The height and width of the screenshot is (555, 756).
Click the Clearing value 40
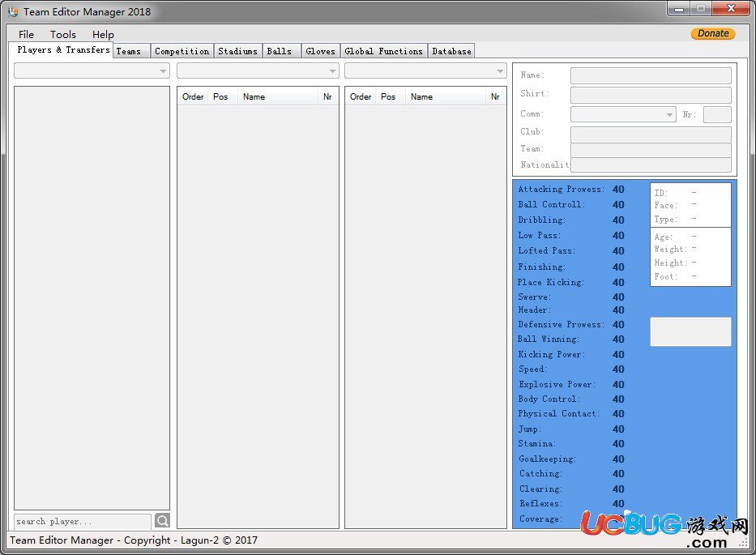pos(618,489)
